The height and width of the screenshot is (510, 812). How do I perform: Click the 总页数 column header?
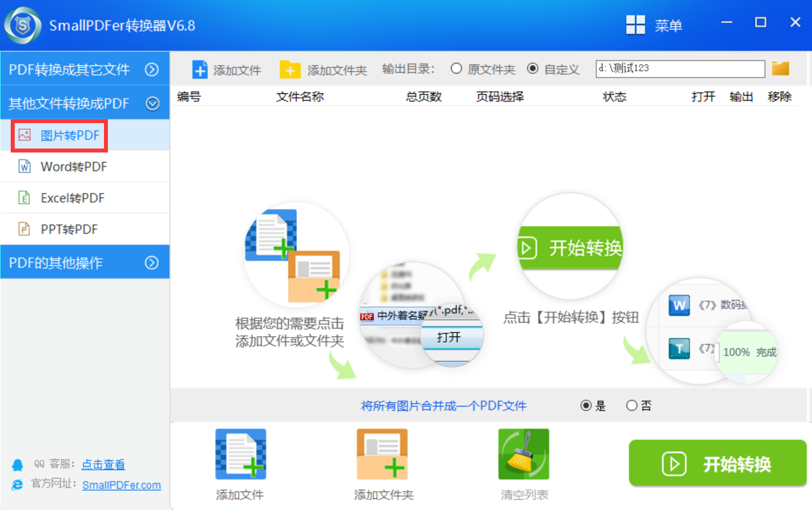click(x=424, y=97)
